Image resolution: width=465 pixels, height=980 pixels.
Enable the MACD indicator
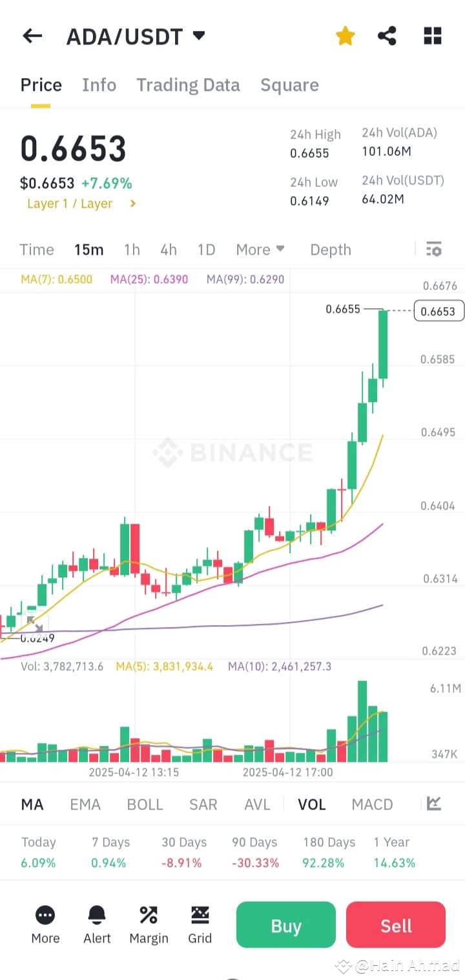click(372, 804)
